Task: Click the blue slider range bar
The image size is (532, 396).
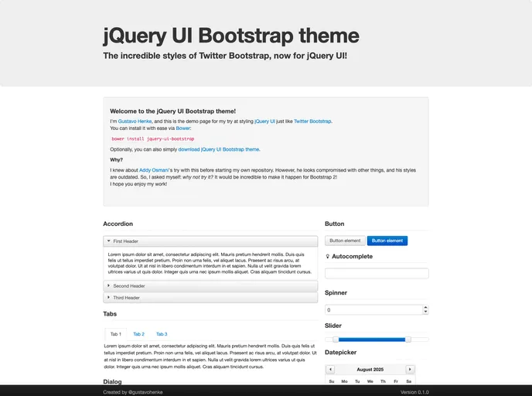Action: [372, 340]
